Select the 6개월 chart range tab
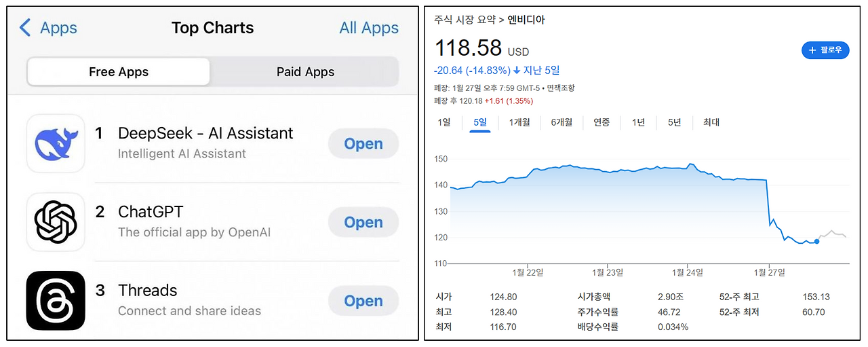 coord(561,123)
